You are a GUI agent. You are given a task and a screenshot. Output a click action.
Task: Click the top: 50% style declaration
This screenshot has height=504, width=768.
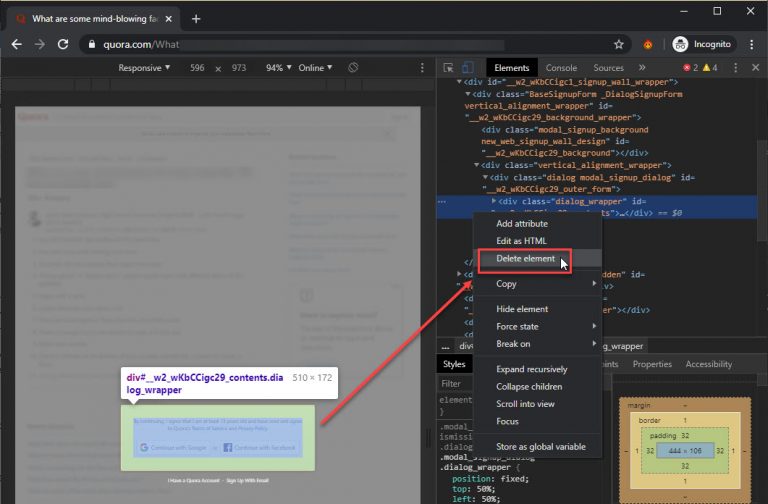tap(473, 489)
